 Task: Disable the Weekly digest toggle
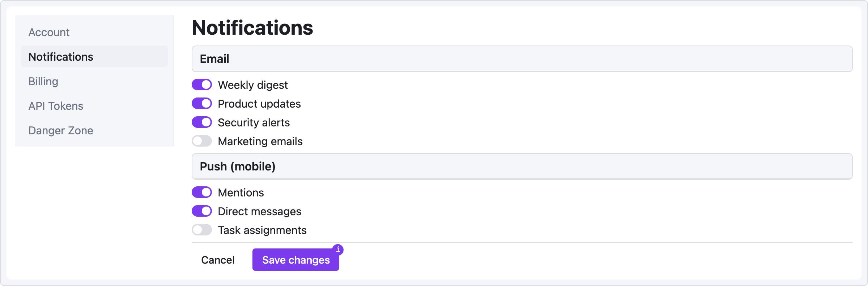tap(202, 85)
